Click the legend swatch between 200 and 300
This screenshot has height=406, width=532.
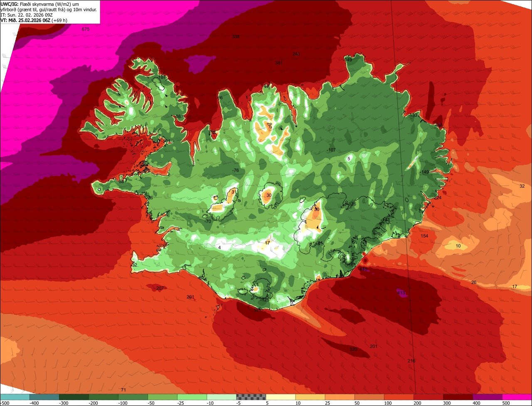[428, 397]
